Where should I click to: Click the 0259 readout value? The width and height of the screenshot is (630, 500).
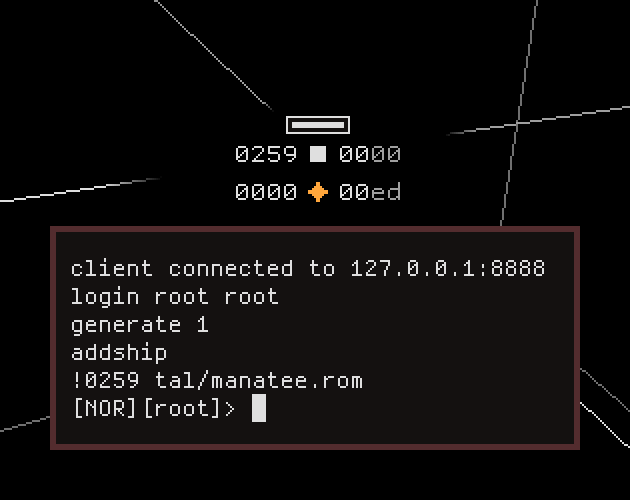click(266, 154)
